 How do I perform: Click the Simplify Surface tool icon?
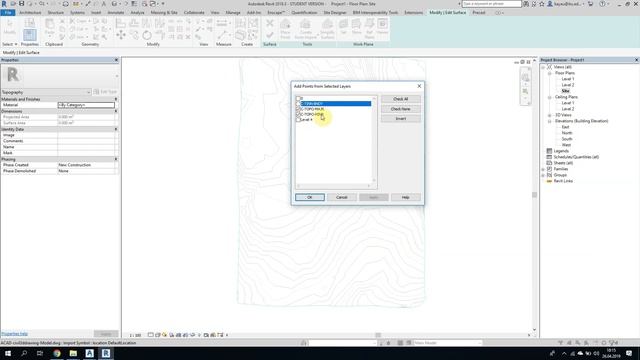327,29
